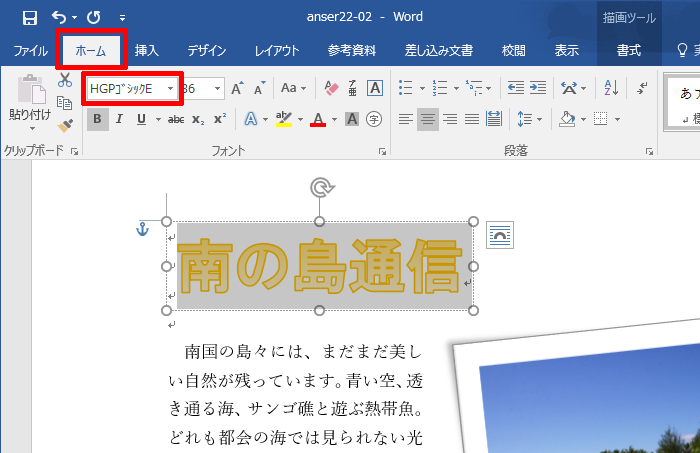The width and height of the screenshot is (700, 453).
Task: Toggle underline formatting
Action: (x=142, y=119)
